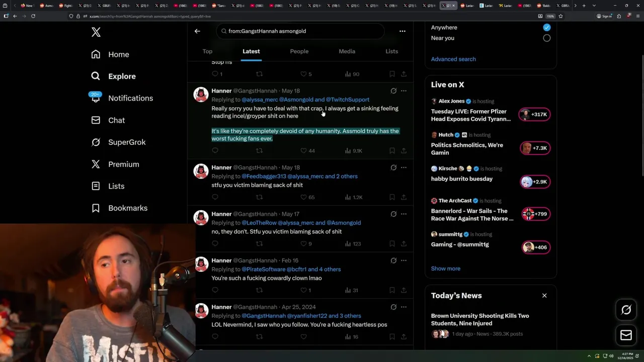Screen dimensions: 644x362
Task: Share the 'Really sorry you have to deal' post
Action: 404,151
